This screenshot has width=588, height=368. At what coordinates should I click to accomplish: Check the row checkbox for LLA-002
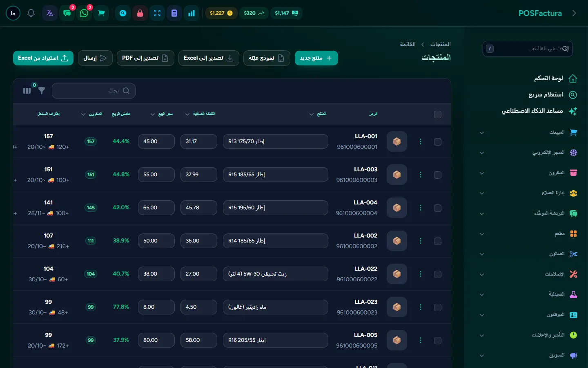[438, 241]
